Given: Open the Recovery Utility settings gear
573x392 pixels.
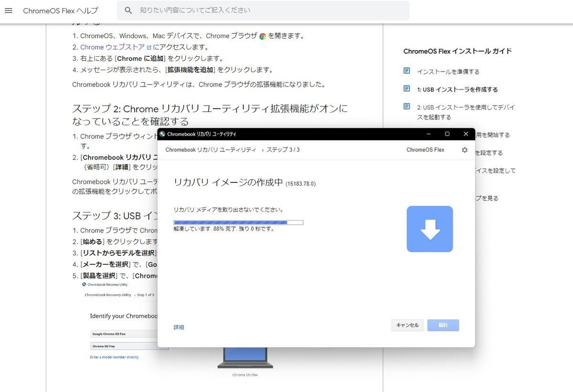Looking at the screenshot, I should pos(465,150).
